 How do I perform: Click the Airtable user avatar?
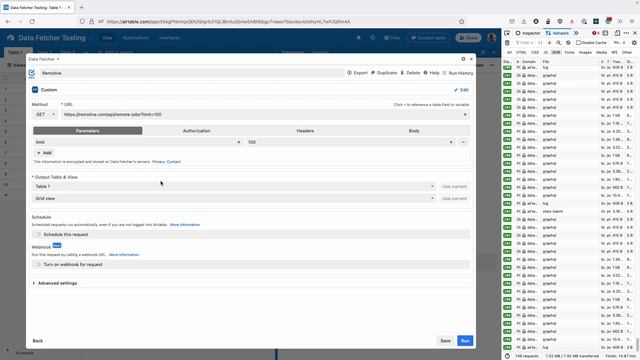(x=492, y=38)
